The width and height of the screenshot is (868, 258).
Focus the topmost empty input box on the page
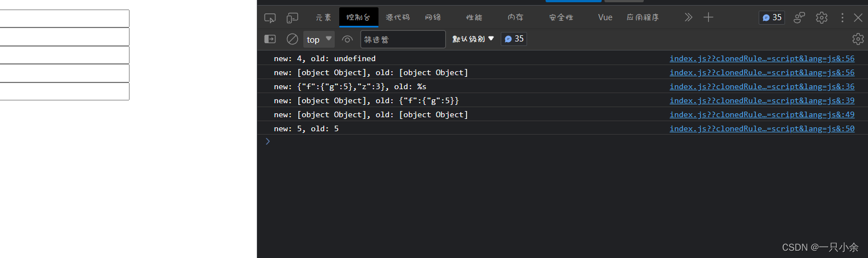tap(64, 19)
